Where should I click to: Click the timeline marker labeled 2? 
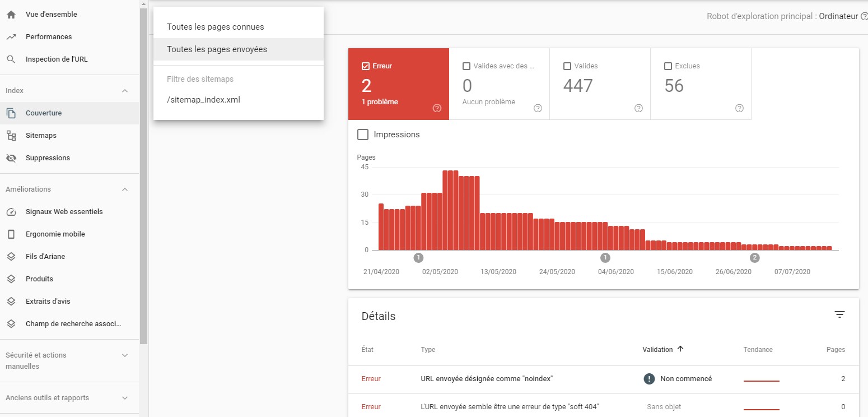coord(754,258)
